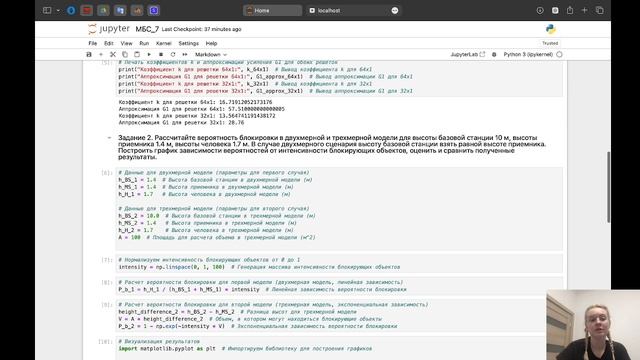Cut the selected cell with scissors icon

click(x=113, y=54)
